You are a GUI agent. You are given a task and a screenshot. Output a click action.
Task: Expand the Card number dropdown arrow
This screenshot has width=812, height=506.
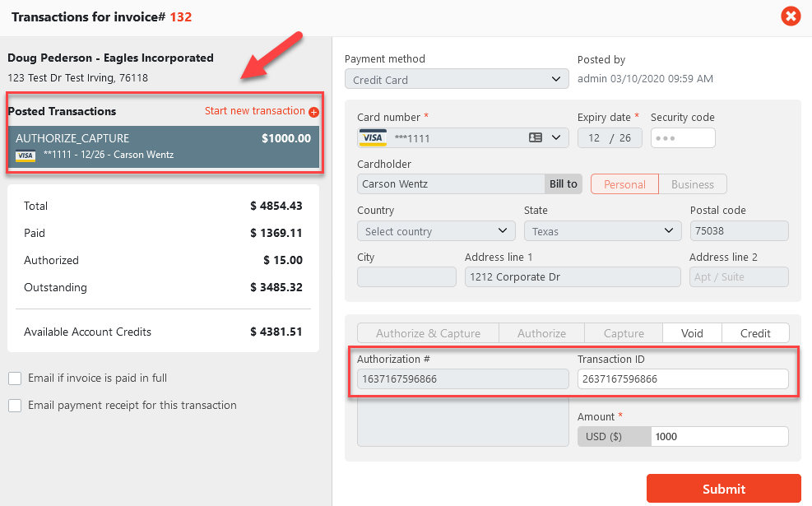tap(556, 138)
